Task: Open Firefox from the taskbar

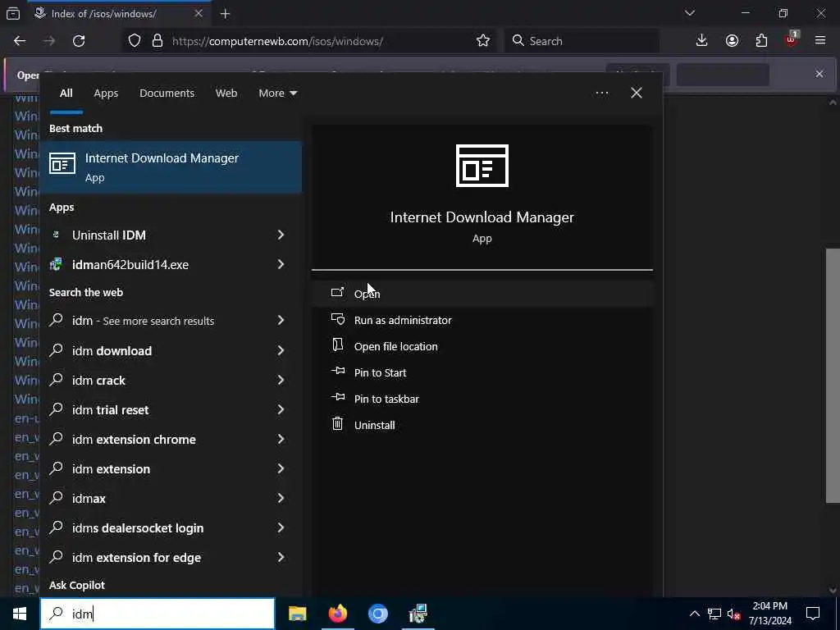Action: coord(337,614)
